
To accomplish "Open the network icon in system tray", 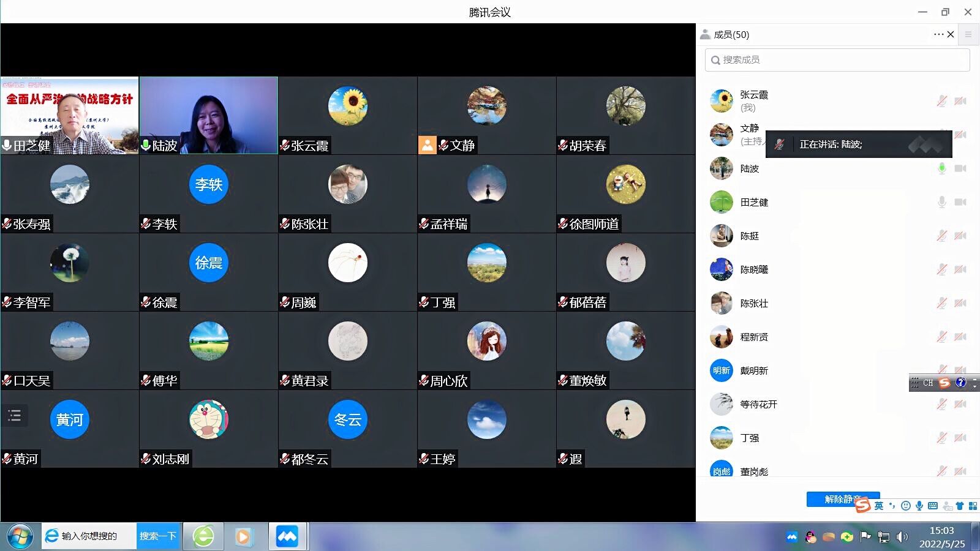I will [x=884, y=537].
